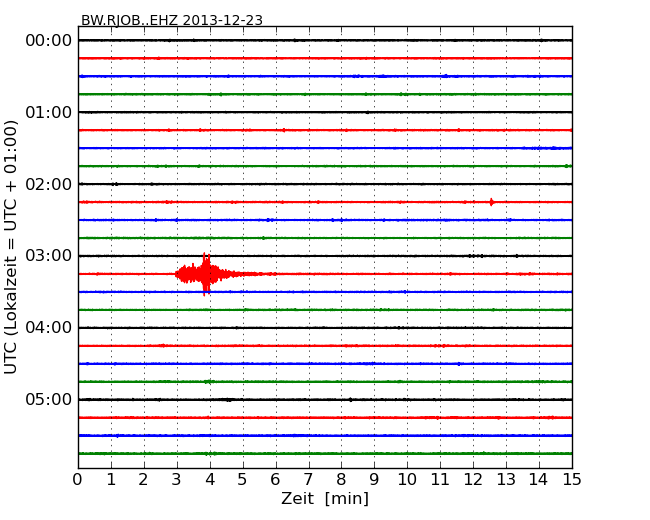Image resolution: width=650 pixels, height=520 pixels.
Task: Click the x-axis tick label 9
Action: tap(374, 480)
